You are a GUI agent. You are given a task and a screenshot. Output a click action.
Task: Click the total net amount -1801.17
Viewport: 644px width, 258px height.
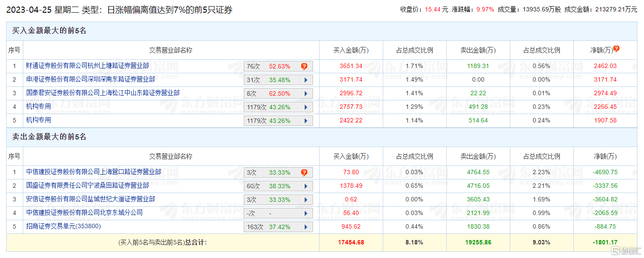click(x=605, y=242)
